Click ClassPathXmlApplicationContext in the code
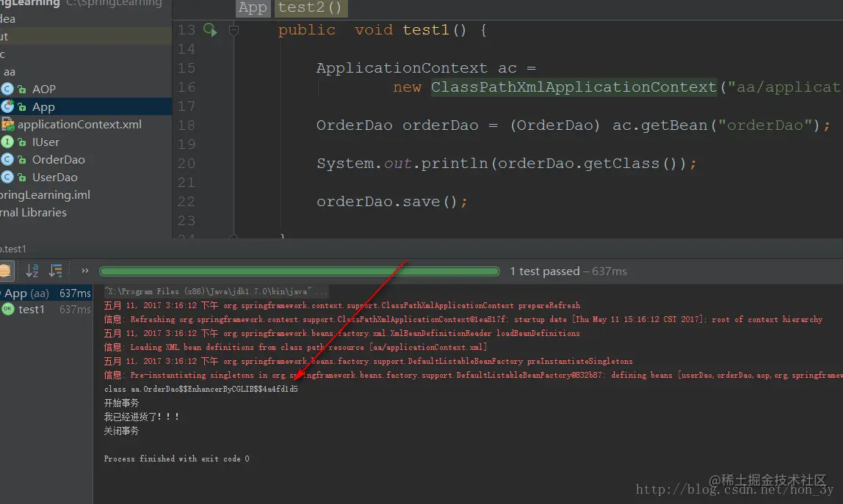This screenshot has height=504, width=843. coord(574,87)
